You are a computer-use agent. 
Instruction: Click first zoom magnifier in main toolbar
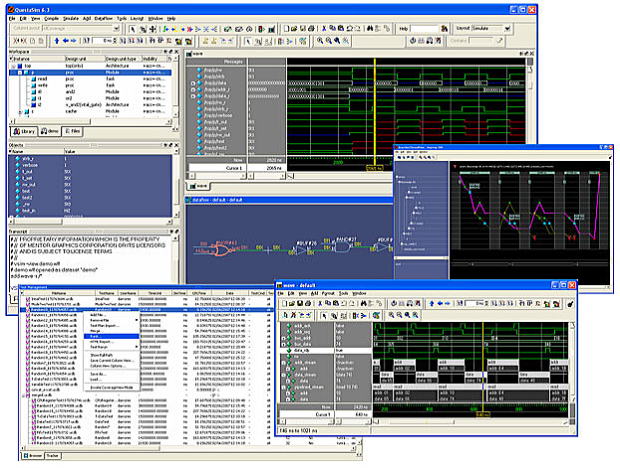(x=320, y=41)
